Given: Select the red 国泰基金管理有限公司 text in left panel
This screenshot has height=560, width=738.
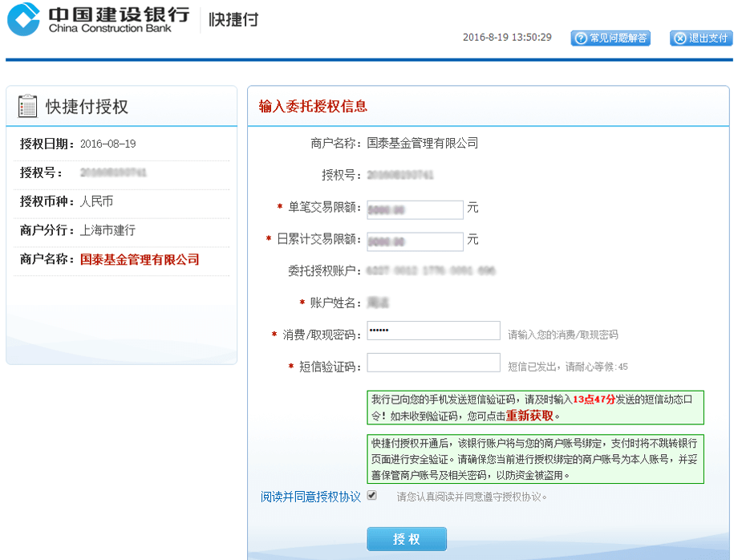Looking at the screenshot, I should coord(140,260).
